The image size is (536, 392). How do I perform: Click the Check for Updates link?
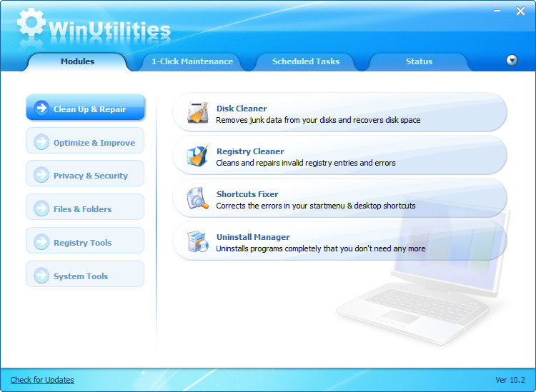tap(42, 380)
